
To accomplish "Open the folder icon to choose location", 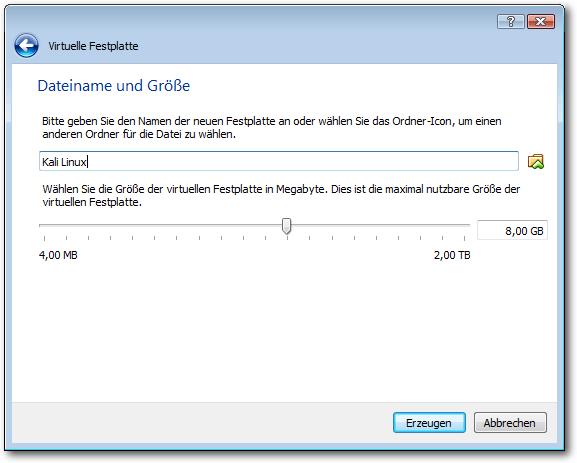I will tap(535, 162).
